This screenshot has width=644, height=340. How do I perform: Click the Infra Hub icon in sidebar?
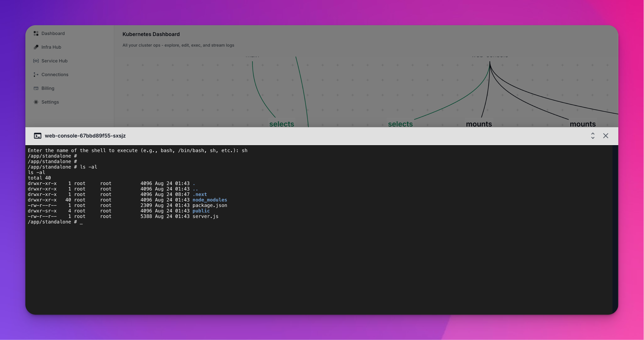point(36,47)
